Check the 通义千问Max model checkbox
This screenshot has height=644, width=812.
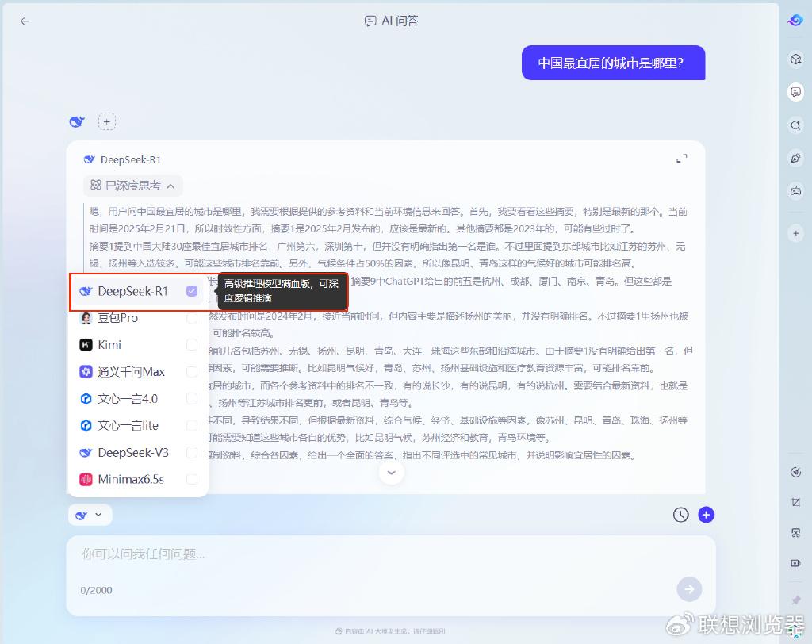[x=192, y=371]
